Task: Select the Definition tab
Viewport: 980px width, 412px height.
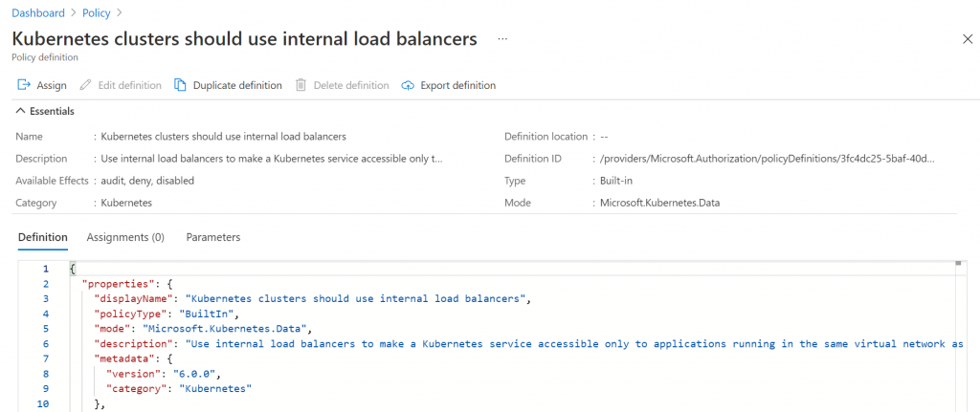Action: click(42, 237)
